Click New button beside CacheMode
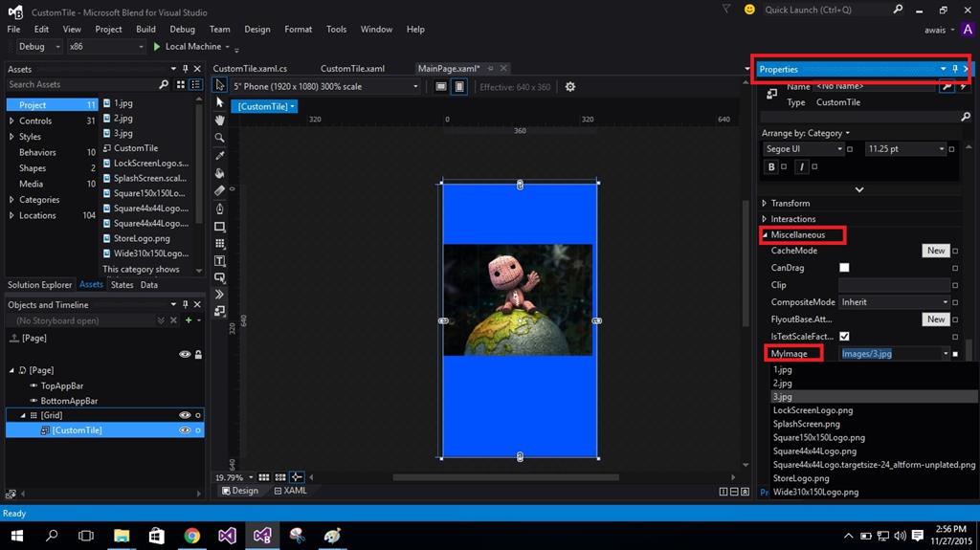The height and width of the screenshot is (550, 980). pos(935,251)
